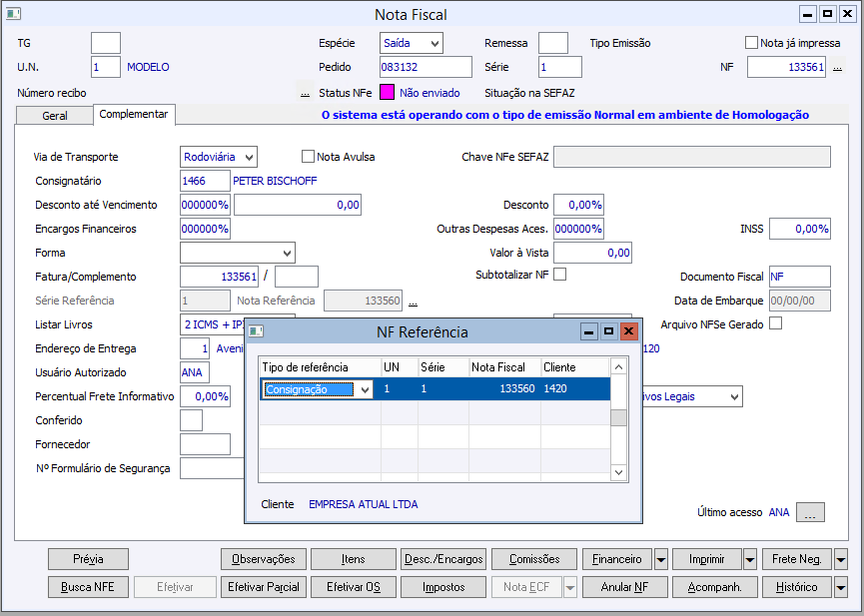Viewport: 864px width, 616px height.
Task: Click the magenta Status NFe color indicator
Action: click(387, 93)
